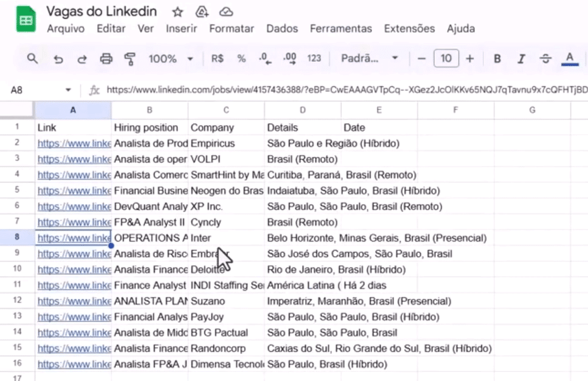Increase font size with plus button
The width and height of the screenshot is (588, 381).
(470, 58)
